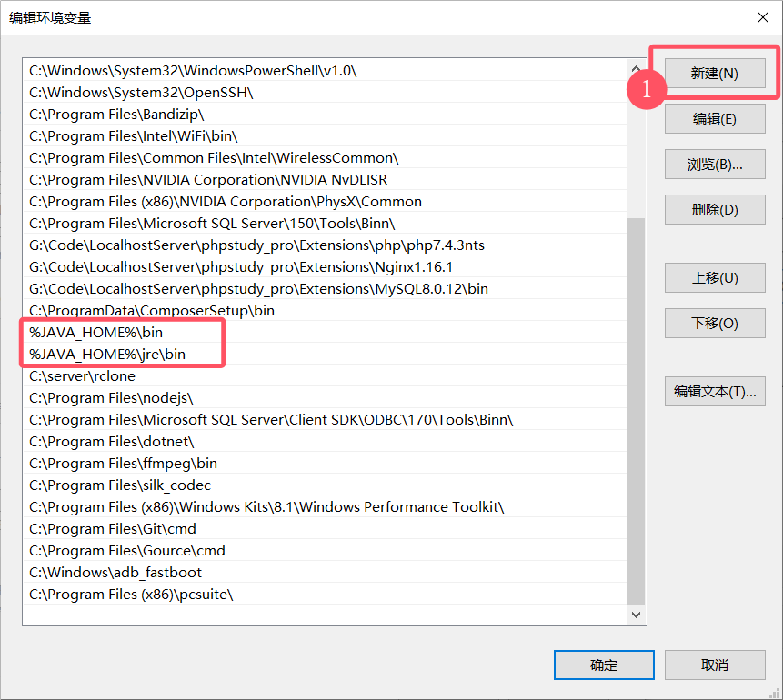Click the scrollbar down arrow
This screenshot has width=783, height=700.
tap(636, 615)
